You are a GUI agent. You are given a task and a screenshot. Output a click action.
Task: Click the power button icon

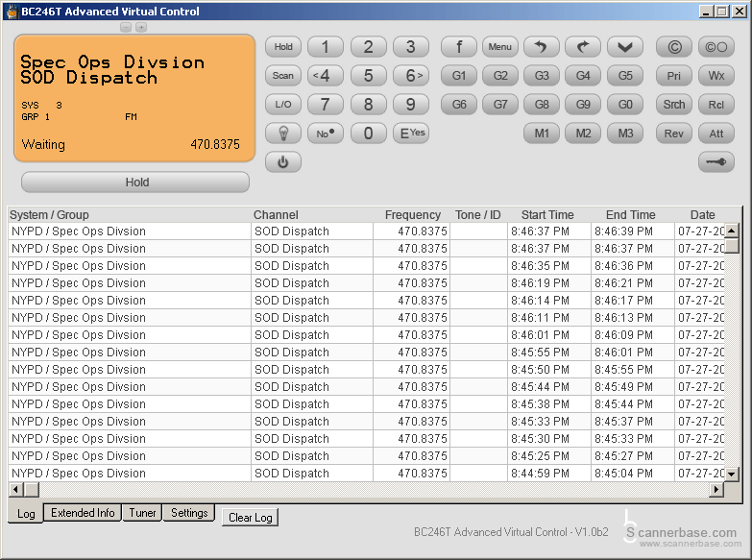[282, 162]
